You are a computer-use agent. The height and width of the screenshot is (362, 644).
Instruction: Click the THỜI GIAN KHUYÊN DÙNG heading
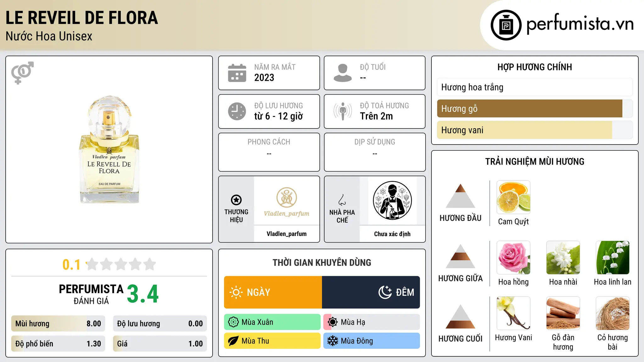click(322, 262)
